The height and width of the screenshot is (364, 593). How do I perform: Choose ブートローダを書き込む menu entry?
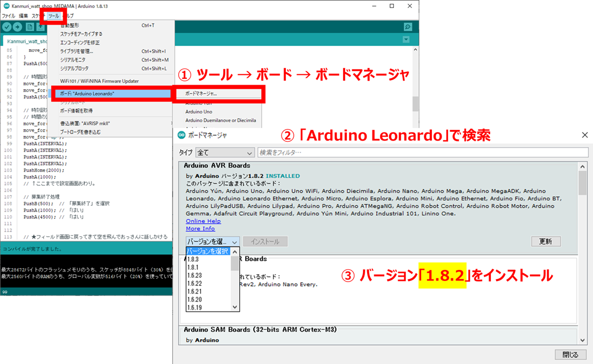[111, 132]
